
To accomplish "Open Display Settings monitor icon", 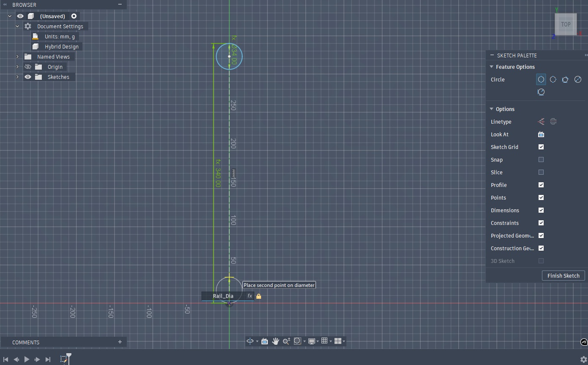I will pos(312,341).
